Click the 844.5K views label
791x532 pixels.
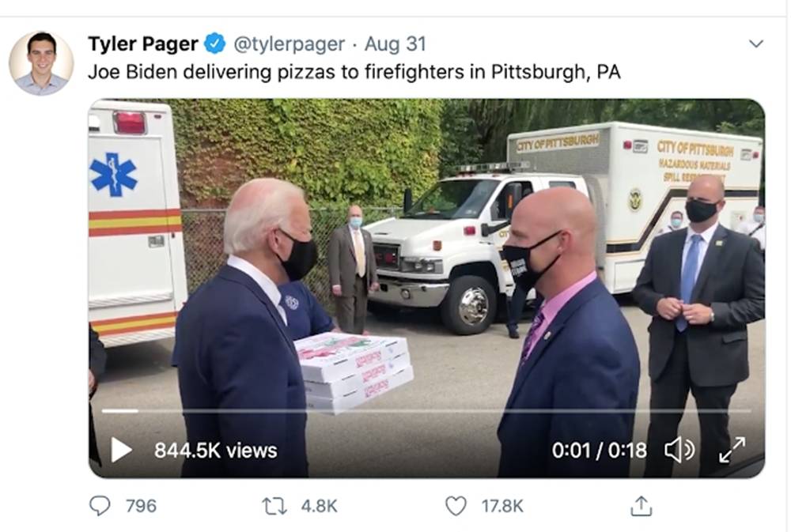[215, 451]
